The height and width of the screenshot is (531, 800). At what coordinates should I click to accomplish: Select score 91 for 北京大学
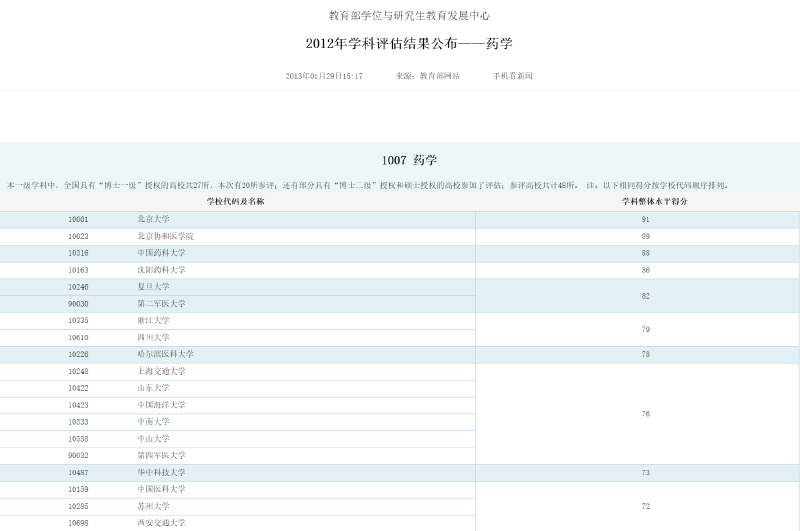[x=645, y=219]
